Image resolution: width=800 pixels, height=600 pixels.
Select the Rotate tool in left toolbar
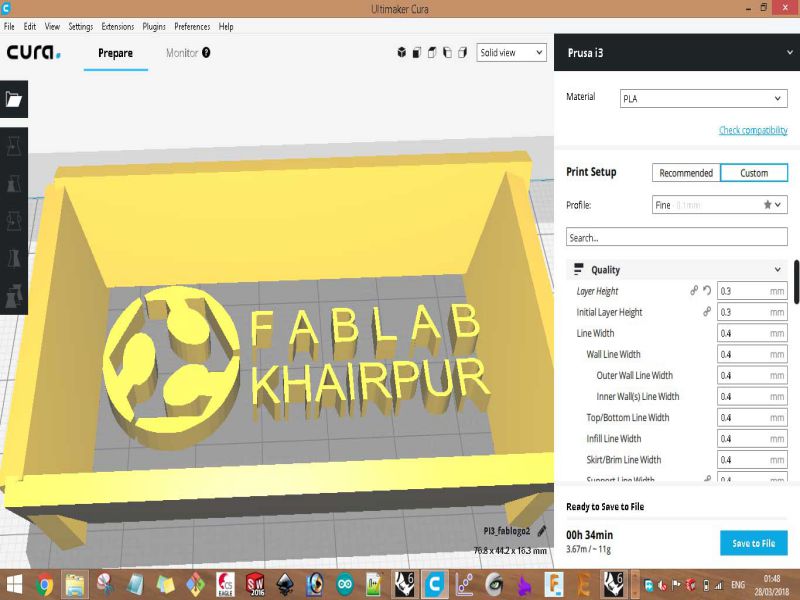pos(14,221)
